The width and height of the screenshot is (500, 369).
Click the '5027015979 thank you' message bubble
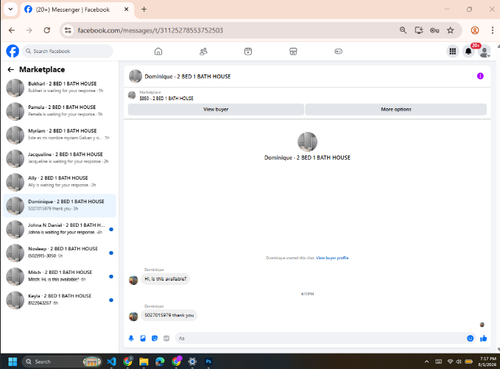point(169,315)
